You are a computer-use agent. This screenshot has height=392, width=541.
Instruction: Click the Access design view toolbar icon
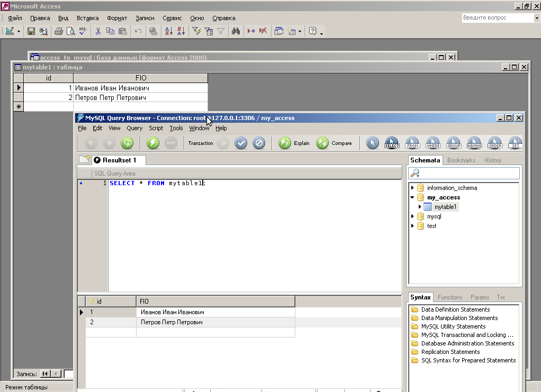pos(10,31)
